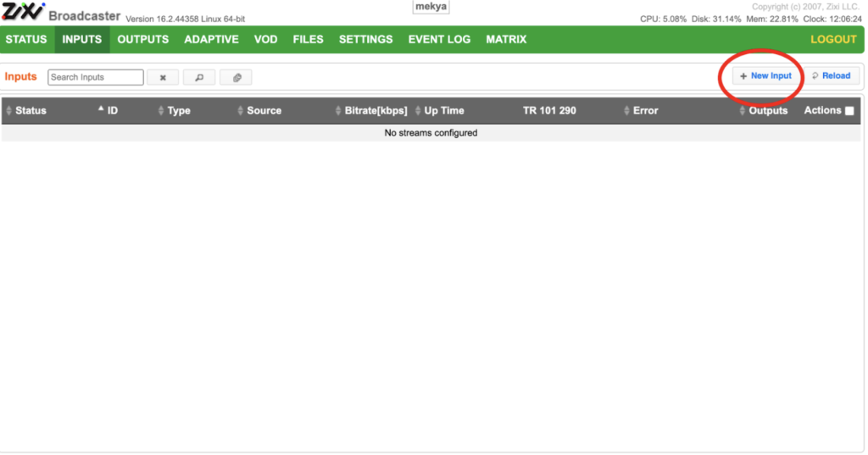Click the version number text

coord(186,19)
